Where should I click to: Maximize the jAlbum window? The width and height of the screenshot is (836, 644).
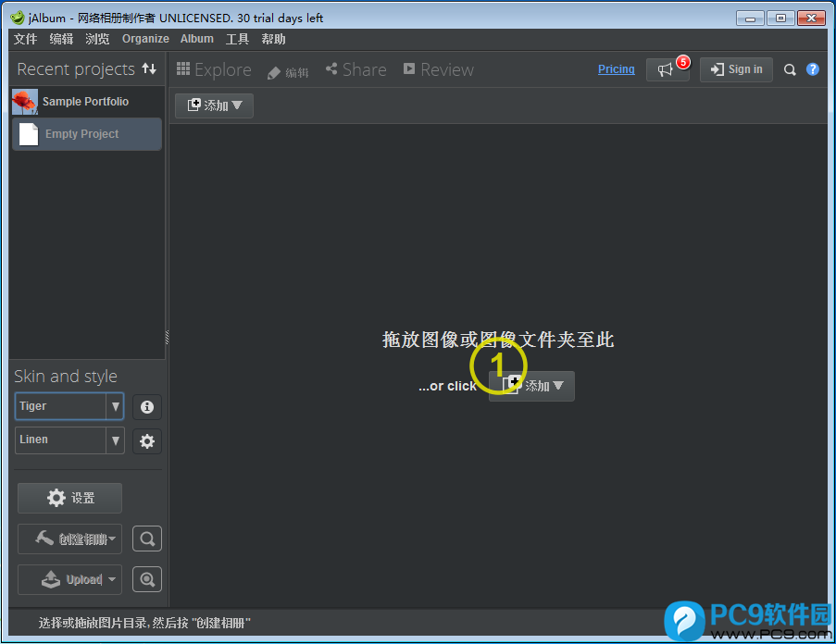(x=780, y=19)
